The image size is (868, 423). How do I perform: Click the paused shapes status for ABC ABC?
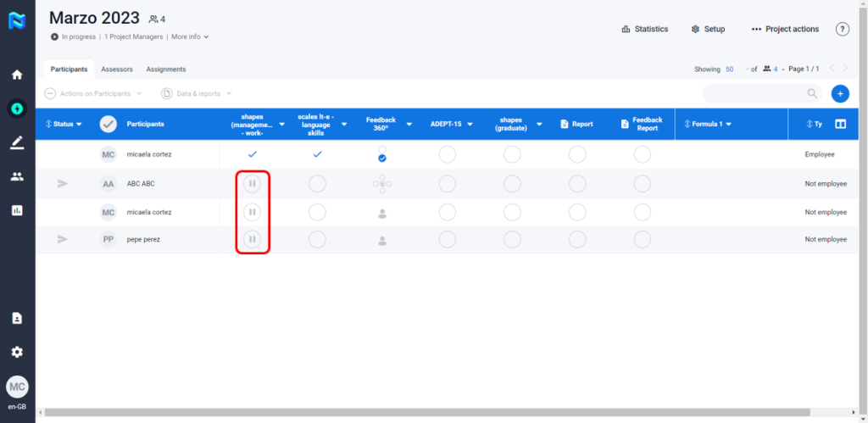[x=252, y=184]
